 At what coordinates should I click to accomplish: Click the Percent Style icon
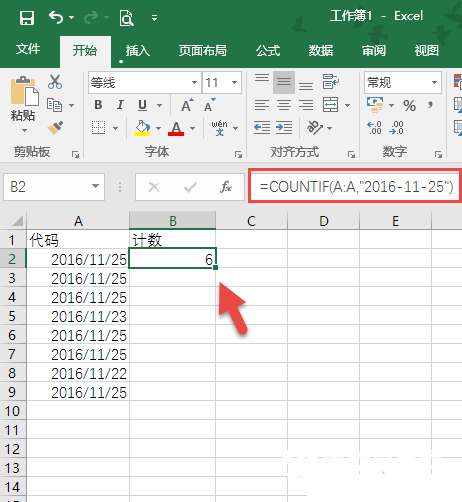pyautogui.click(x=409, y=106)
